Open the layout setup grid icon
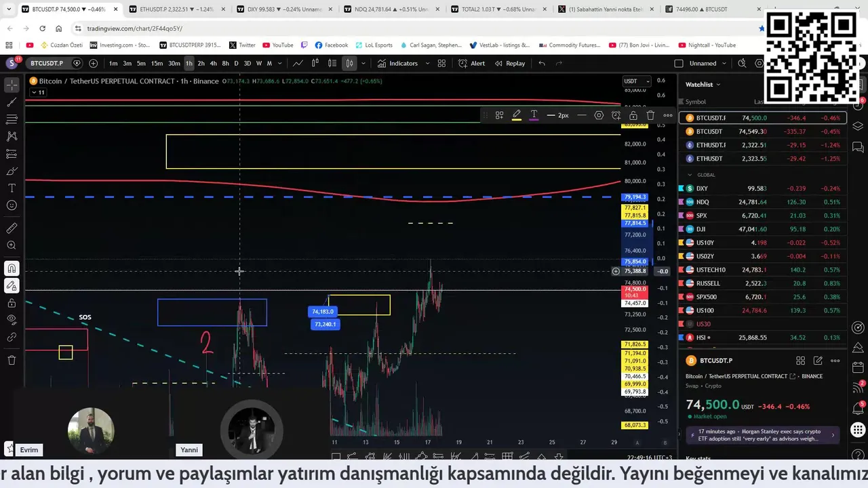This screenshot has width=868, height=488. 441,63
